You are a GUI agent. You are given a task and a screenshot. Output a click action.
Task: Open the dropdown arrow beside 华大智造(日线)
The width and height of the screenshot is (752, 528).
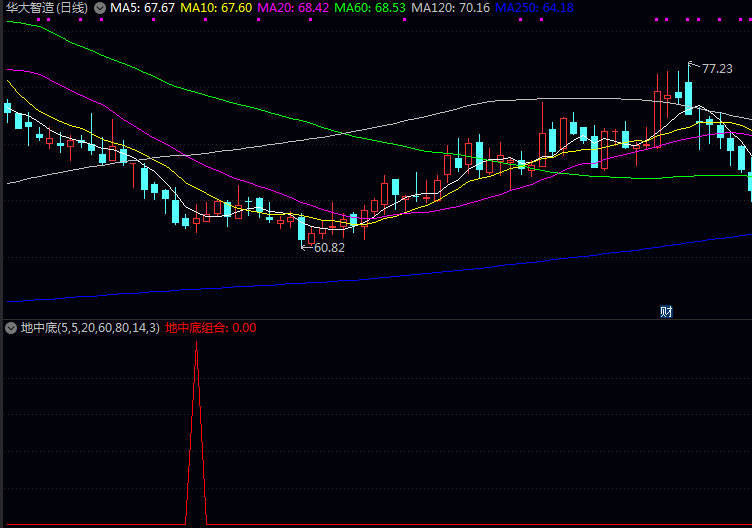[x=100, y=8]
